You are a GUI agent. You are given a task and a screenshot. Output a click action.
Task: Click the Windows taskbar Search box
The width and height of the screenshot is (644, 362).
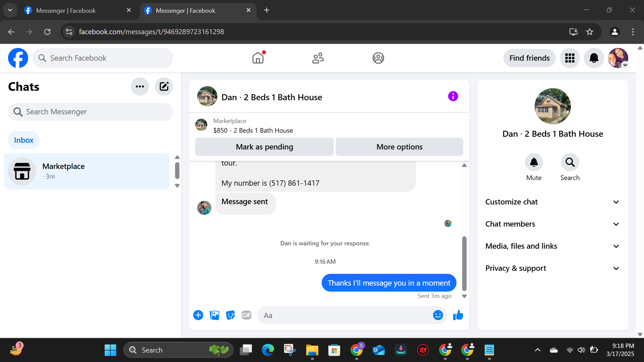[178, 350]
